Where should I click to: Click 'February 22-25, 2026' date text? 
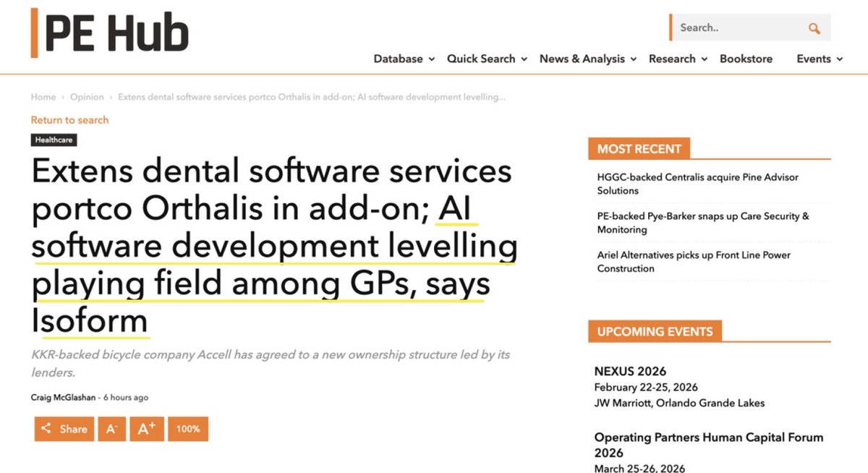click(646, 387)
